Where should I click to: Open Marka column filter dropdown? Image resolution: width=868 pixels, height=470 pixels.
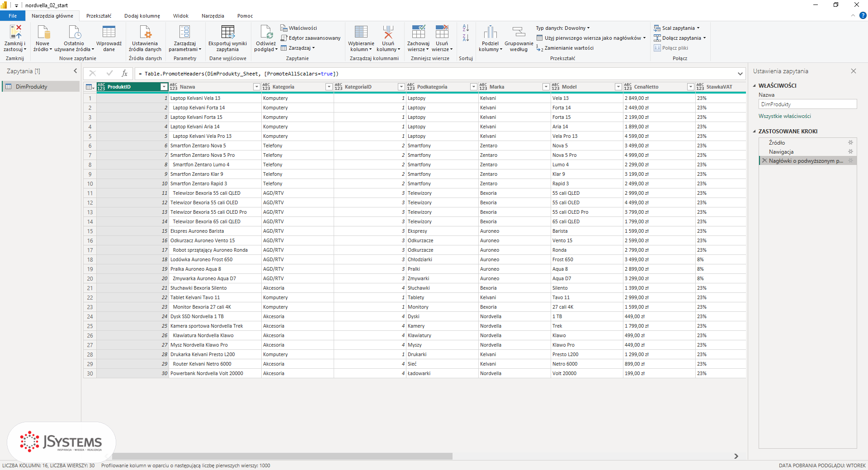point(546,87)
